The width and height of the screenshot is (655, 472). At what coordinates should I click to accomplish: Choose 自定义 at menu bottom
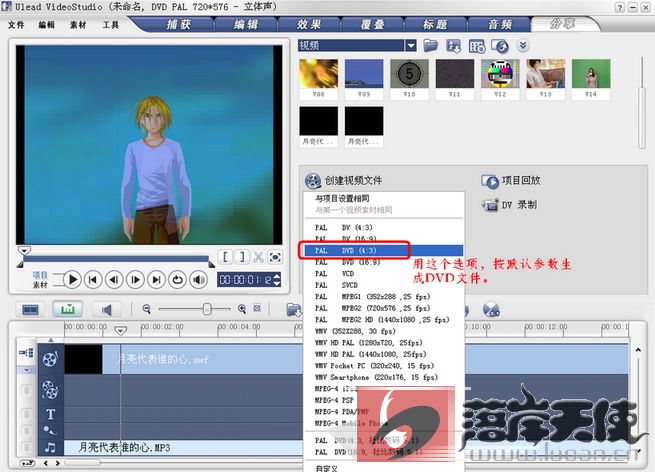click(383, 468)
